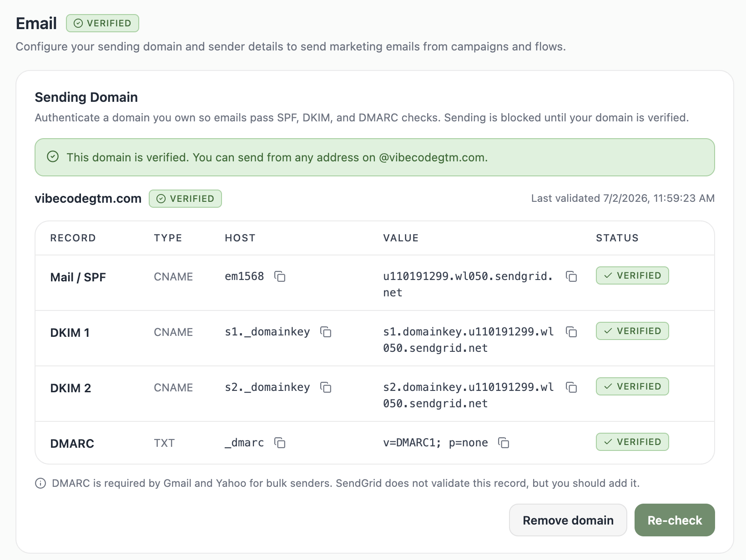746x560 pixels.
Task: Click the HOST column header
Action: pyautogui.click(x=240, y=238)
